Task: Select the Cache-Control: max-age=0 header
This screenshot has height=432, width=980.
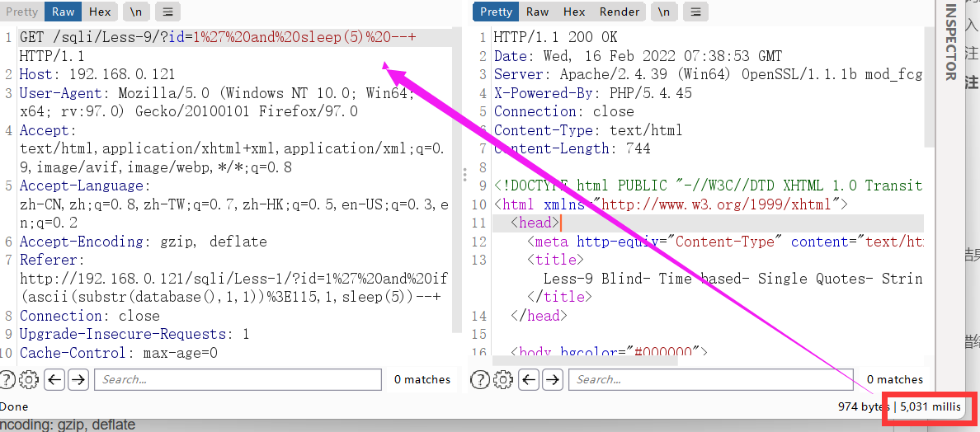Action: (119, 353)
